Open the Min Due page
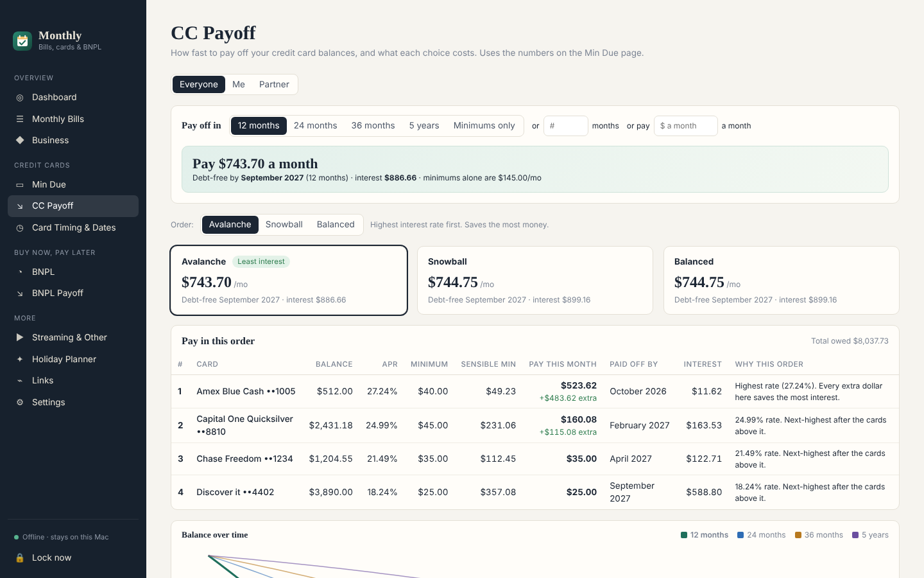This screenshot has width=924, height=578. tap(73, 184)
